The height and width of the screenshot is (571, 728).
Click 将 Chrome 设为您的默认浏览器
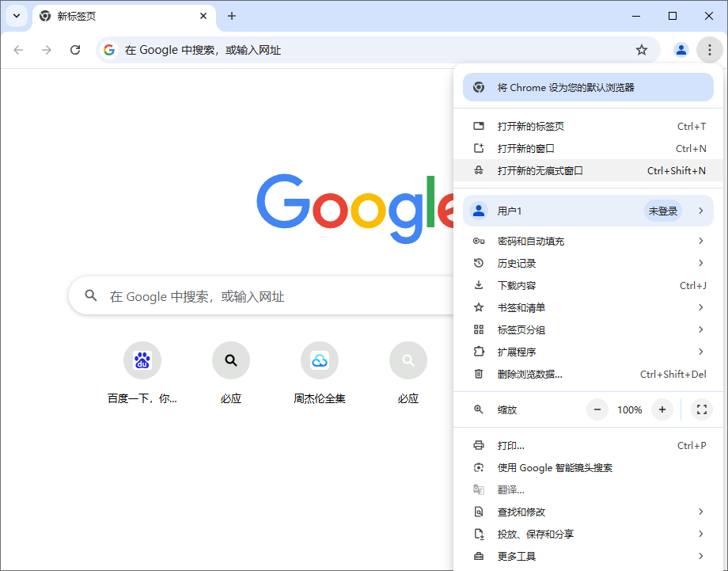click(586, 87)
